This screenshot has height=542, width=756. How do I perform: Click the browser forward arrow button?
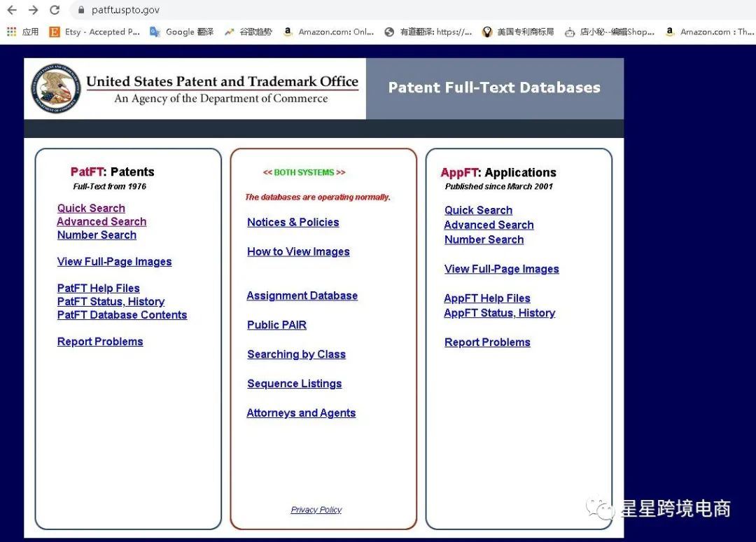[x=33, y=10]
